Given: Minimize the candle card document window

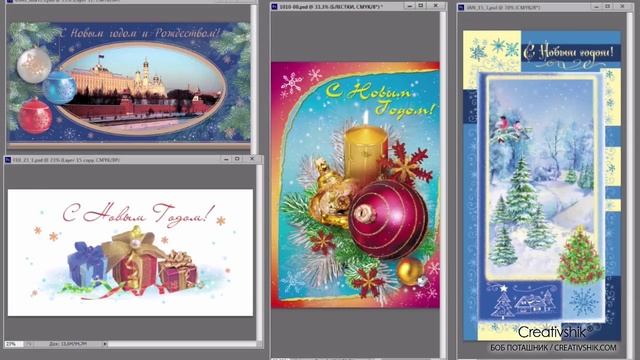Looking at the screenshot, I should [x=409, y=6].
